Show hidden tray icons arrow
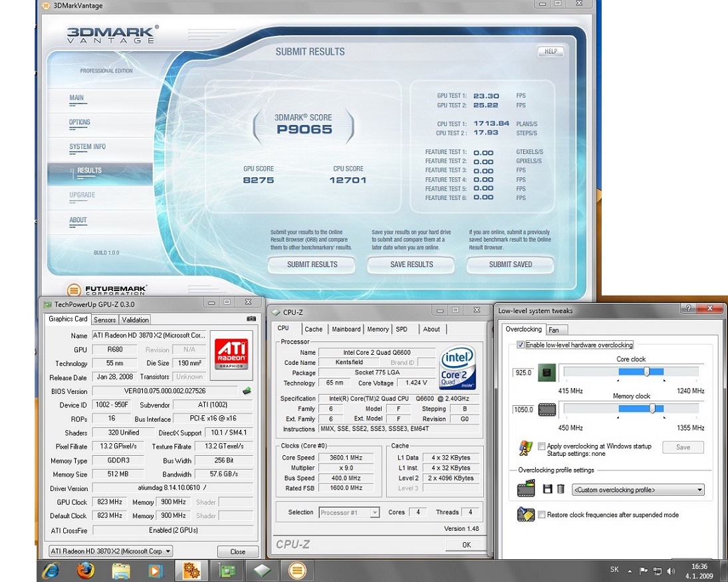728x582 pixels. coord(630,571)
